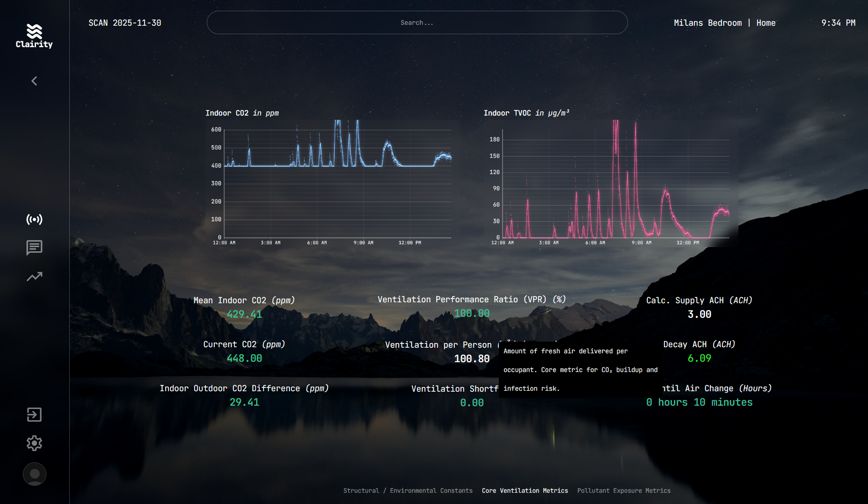
Task: Open the settings gear icon
Action: tap(34, 443)
